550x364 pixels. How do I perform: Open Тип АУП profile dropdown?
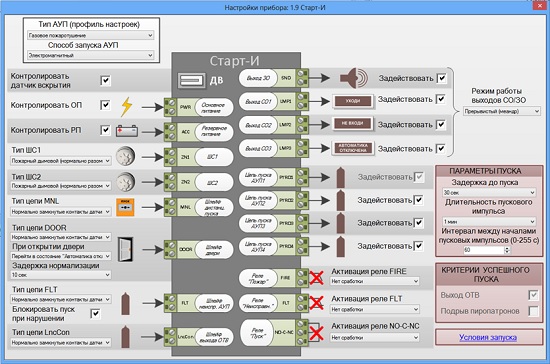pyautogui.click(x=91, y=35)
